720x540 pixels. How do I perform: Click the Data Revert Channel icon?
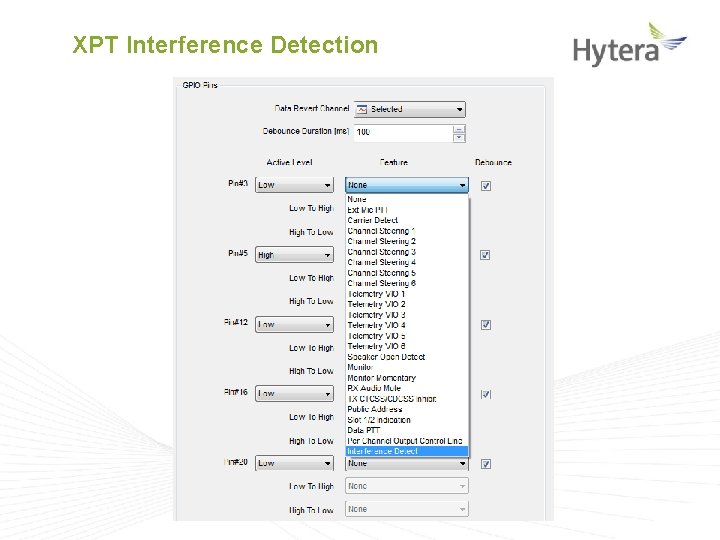point(362,109)
